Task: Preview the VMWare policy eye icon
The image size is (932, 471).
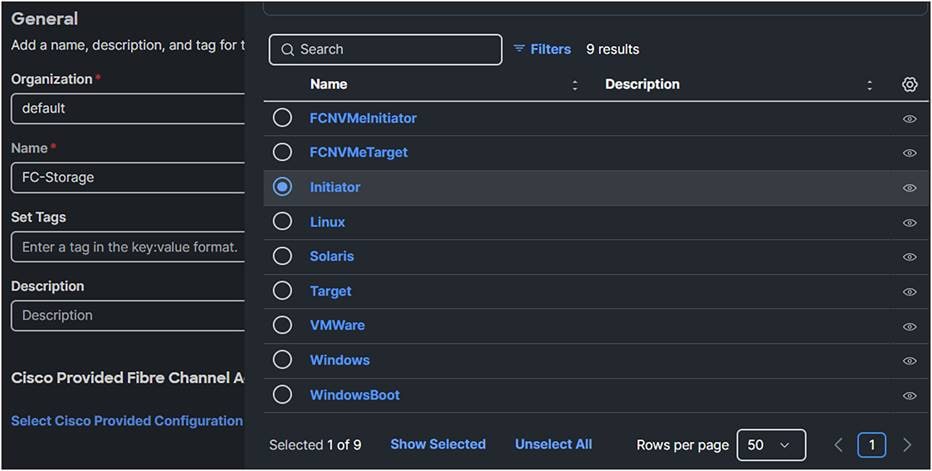Action: click(909, 326)
